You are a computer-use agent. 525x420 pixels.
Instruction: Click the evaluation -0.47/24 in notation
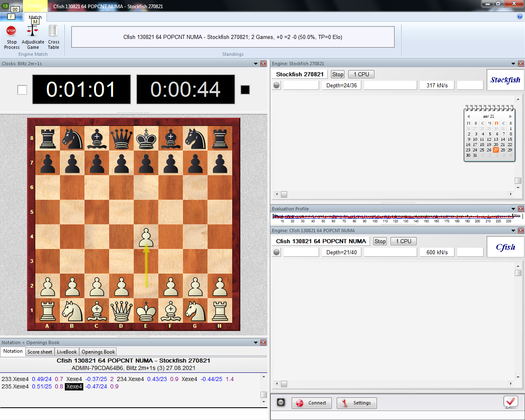pyautogui.click(x=96, y=386)
